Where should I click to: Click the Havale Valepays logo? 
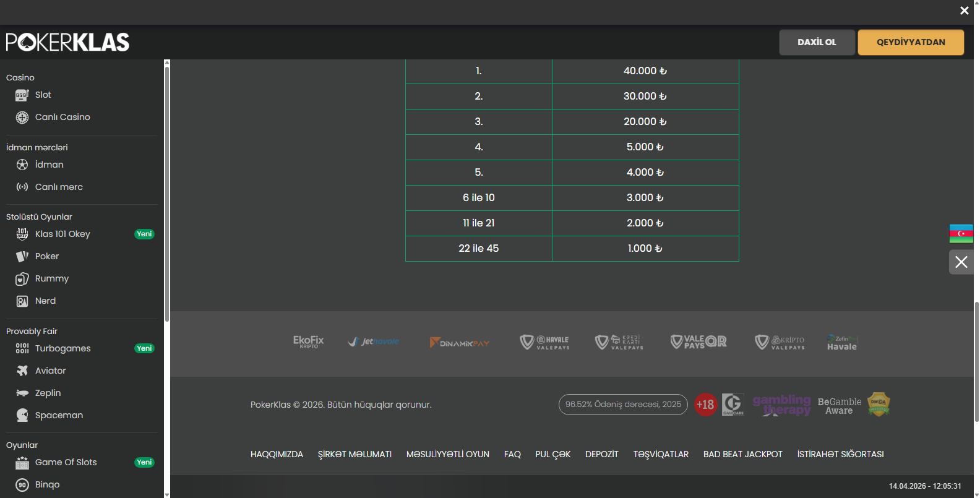click(x=544, y=342)
